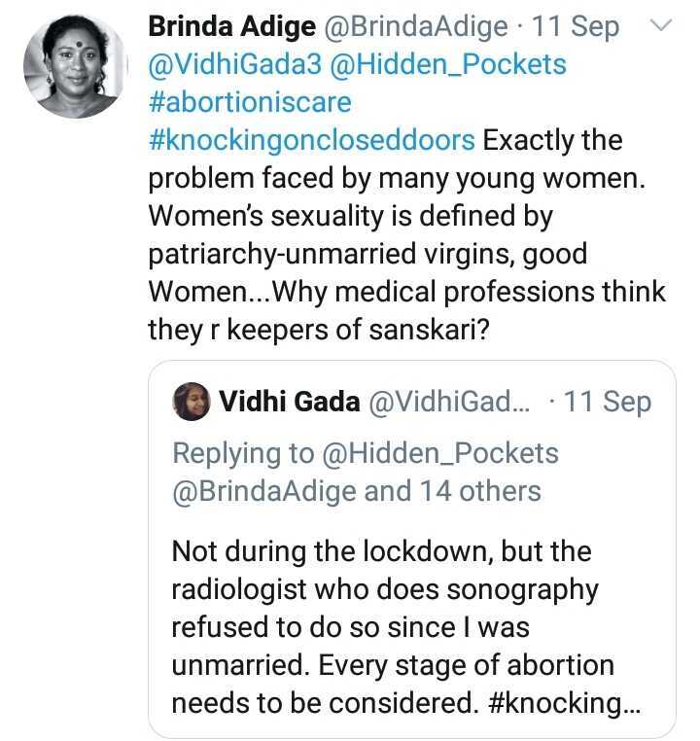
Task: Open the truncated @VidhiGad… handle
Action: (449, 402)
